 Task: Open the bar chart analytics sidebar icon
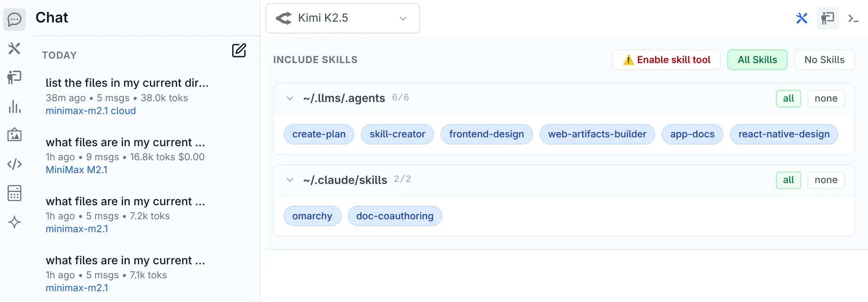[x=14, y=106]
